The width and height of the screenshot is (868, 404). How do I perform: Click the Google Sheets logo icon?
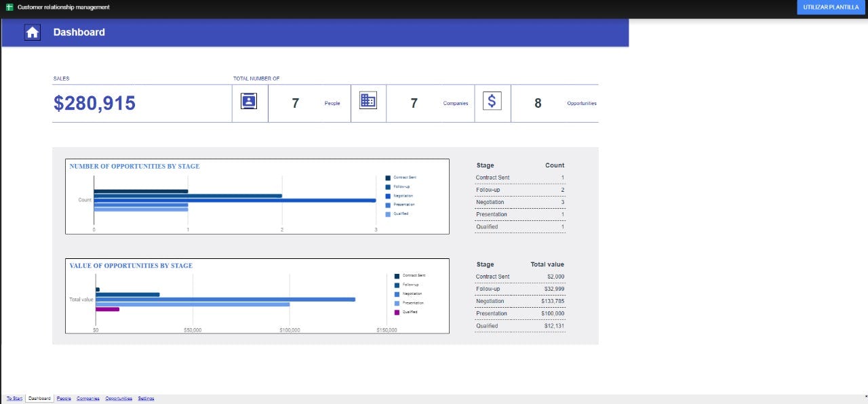coord(9,7)
